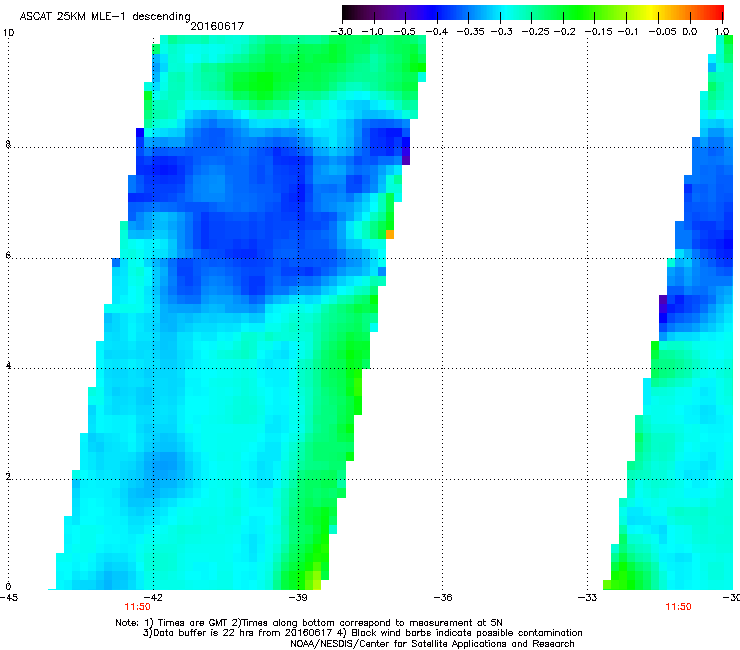740x650 pixels.
Task: Click the longitude label "-45"
Action: pyautogui.click(x=9, y=598)
